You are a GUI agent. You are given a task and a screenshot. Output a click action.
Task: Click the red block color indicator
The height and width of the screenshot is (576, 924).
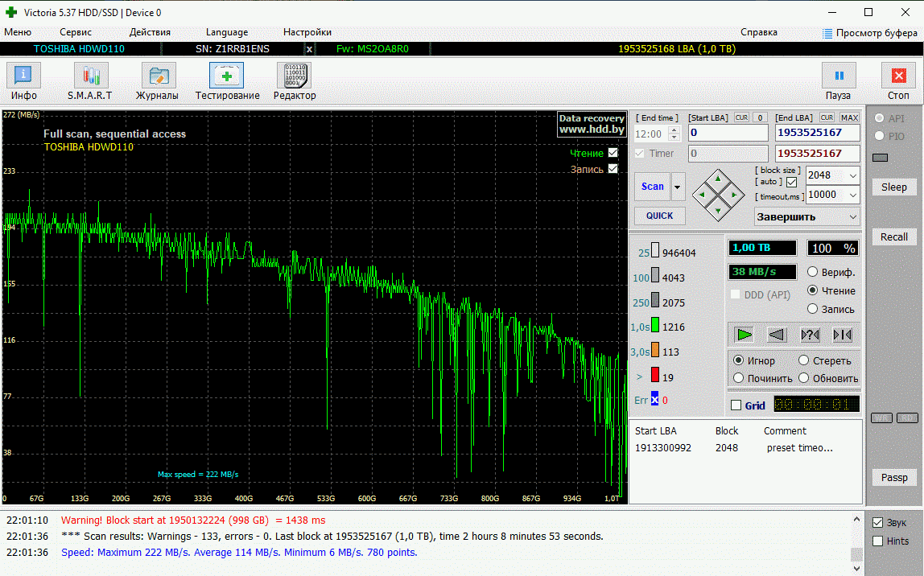pyautogui.click(x=655, y=376)
